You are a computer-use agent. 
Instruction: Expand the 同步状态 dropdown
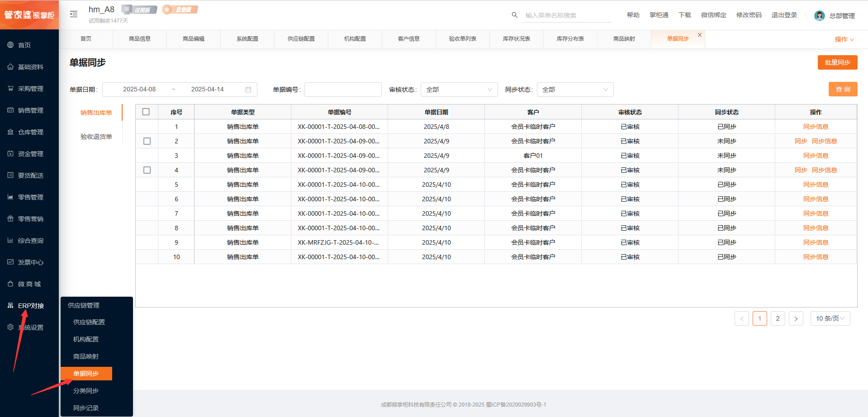pos(575,90)
